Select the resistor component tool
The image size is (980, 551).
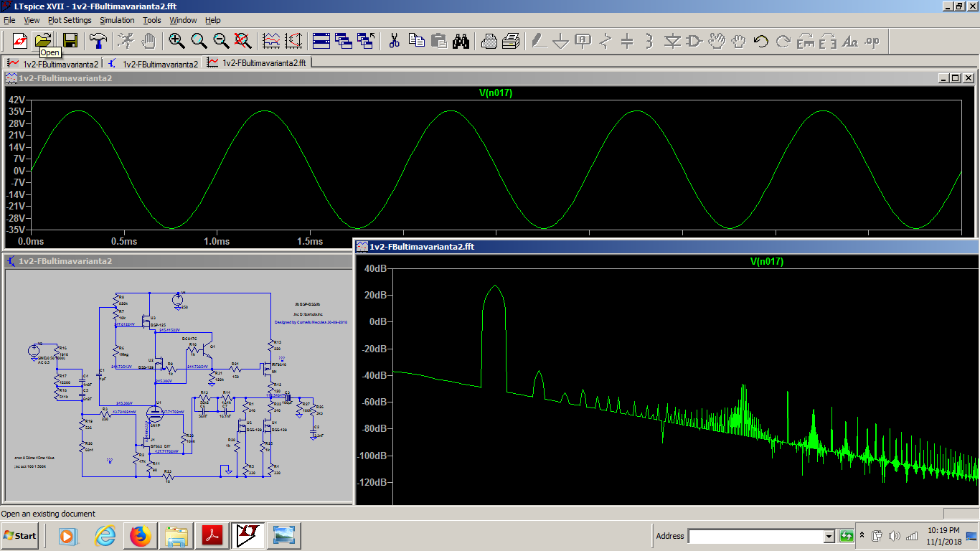coord(606,40)
